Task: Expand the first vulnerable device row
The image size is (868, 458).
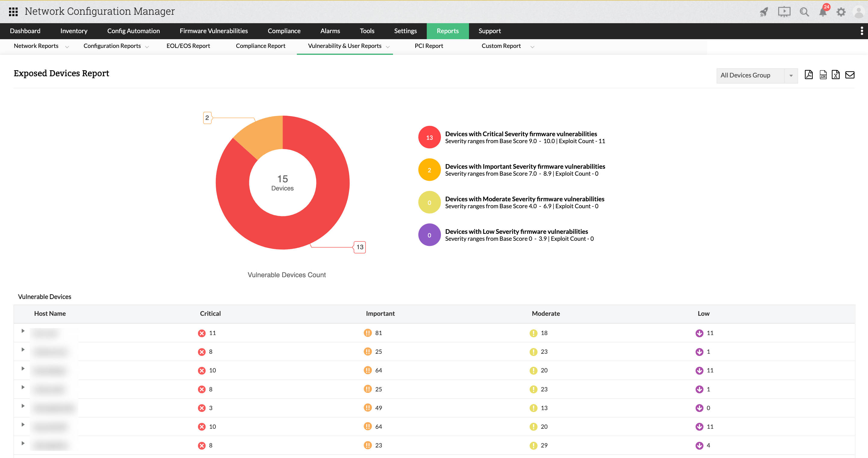Action: (x=23, y=331)
